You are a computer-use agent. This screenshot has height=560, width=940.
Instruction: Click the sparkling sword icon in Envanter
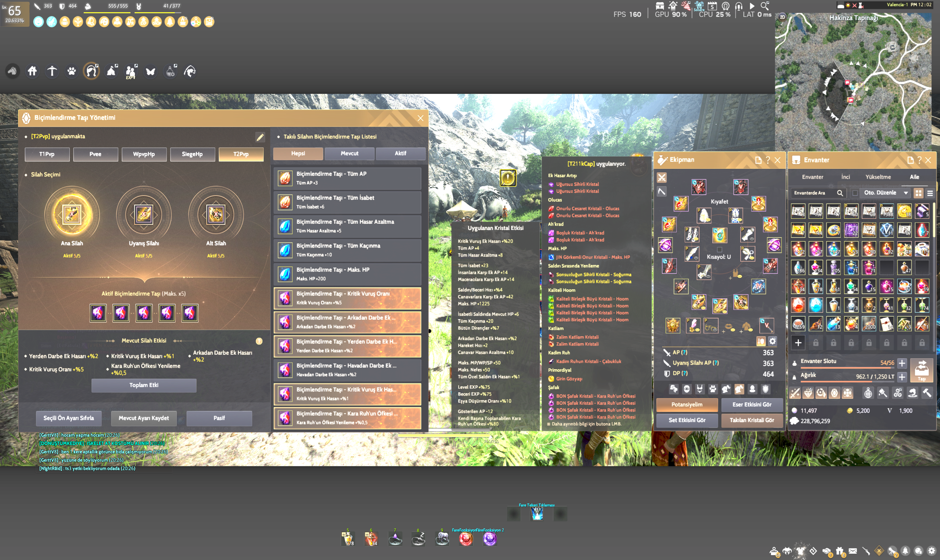point(795,393)
